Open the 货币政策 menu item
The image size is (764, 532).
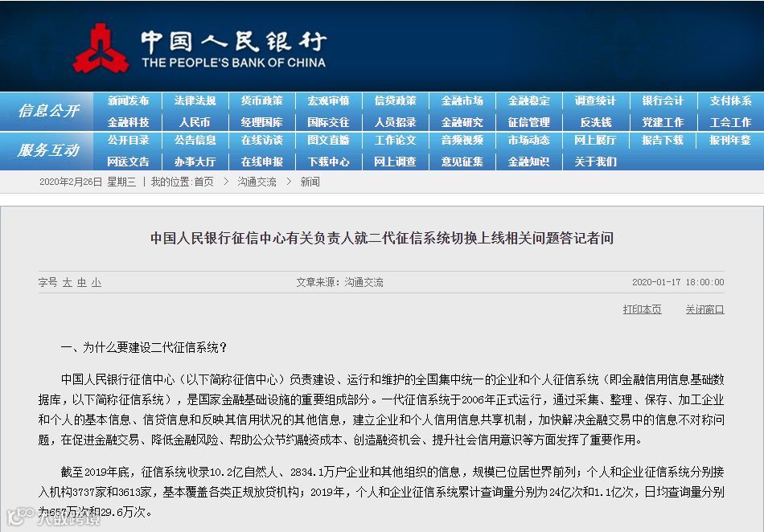pyautogui.click(x=261, y=100)
